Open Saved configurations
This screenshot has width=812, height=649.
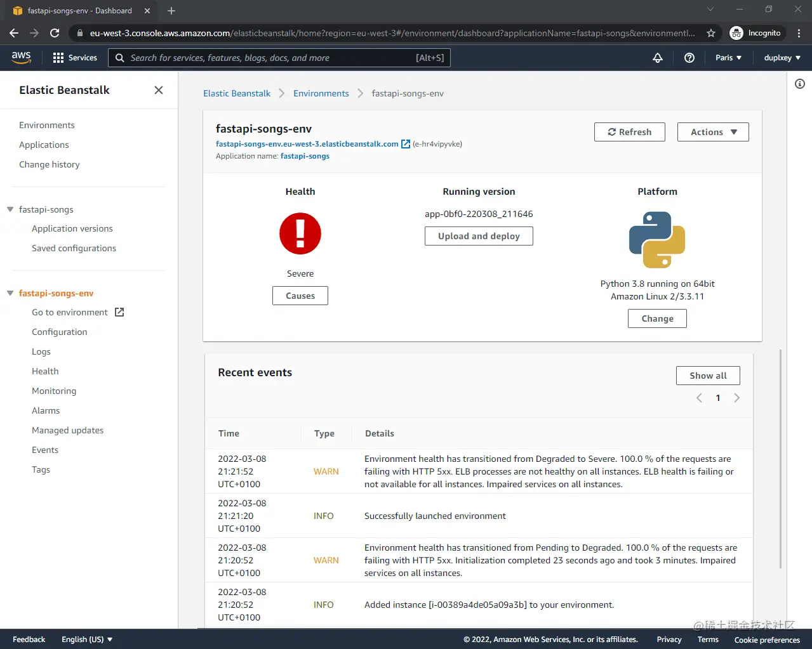pos(74,248)
